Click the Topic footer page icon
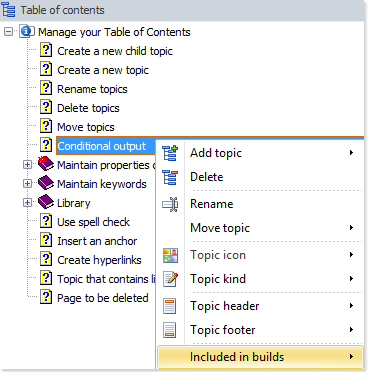 (170, 330)
